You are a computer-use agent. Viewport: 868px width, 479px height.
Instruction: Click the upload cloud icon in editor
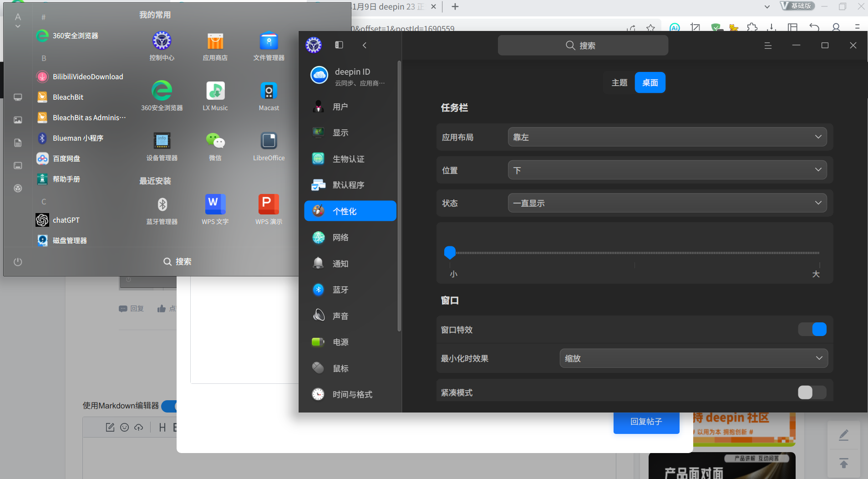pos(138,427)
